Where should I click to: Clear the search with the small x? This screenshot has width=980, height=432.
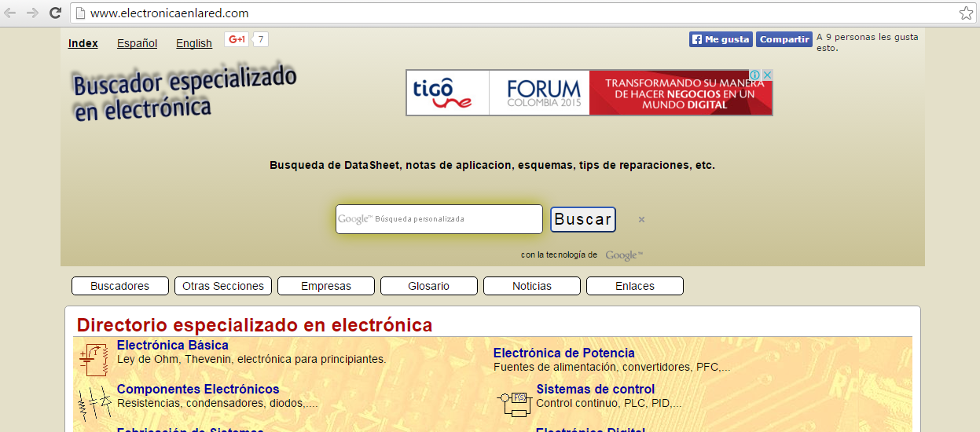tap(641, 220)
